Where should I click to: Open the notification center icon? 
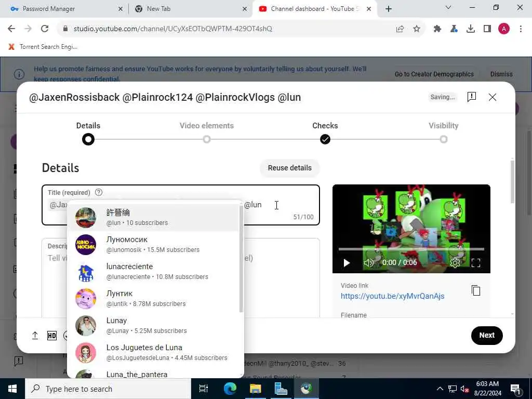tap(515, 389)
